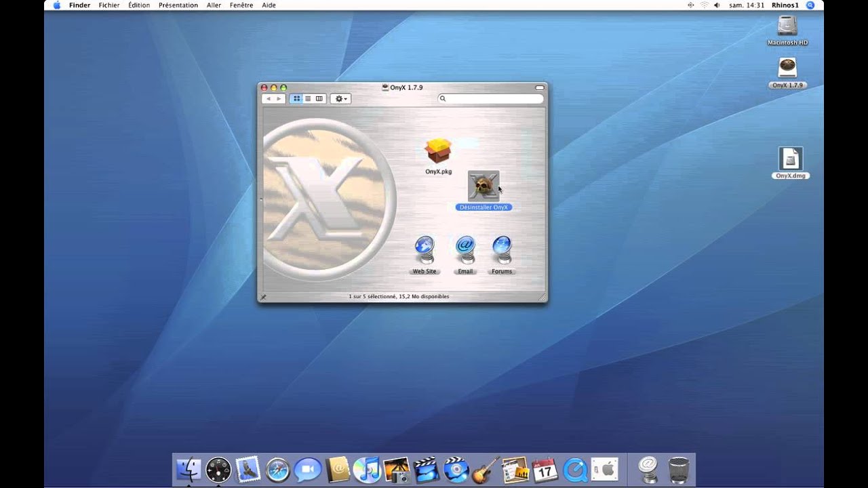Click the clock showing sam. 14:31
The height and width of the screenshot is (488, 868).
[747, 5]
